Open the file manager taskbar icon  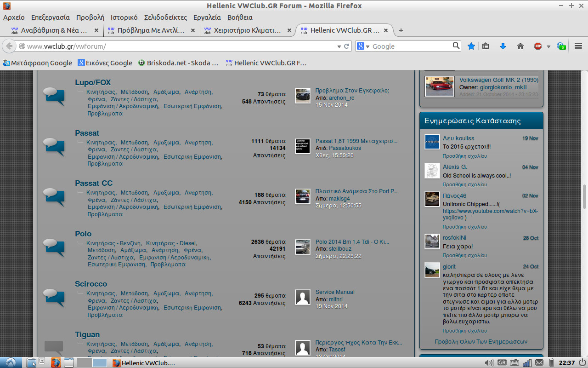tap(32, 362)
